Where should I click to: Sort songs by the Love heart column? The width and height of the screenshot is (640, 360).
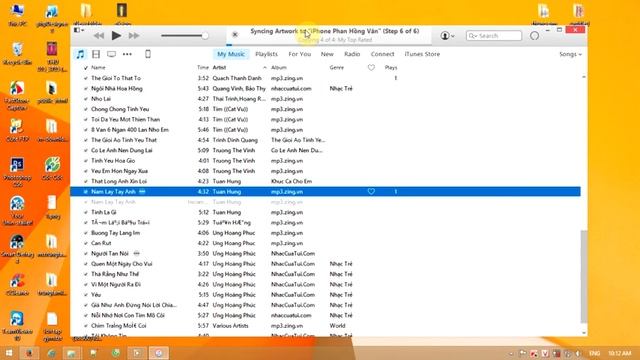(x=371, y=67)
